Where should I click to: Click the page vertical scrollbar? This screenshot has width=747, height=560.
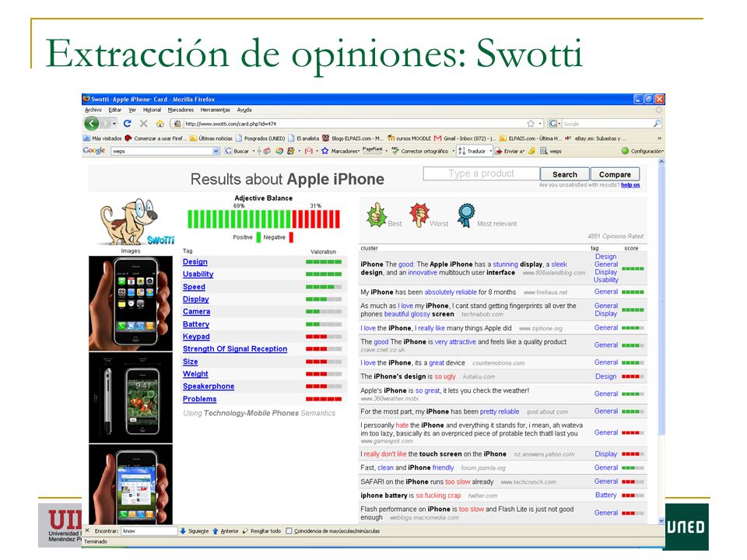click(661, 341)
